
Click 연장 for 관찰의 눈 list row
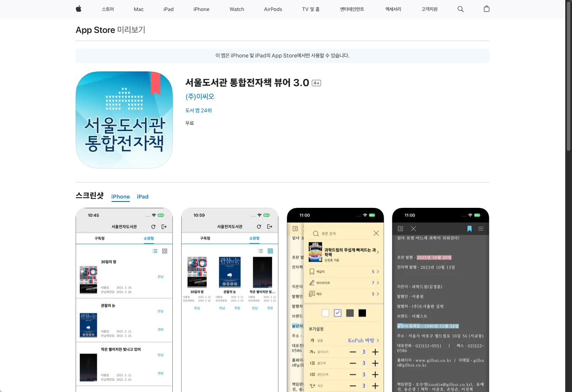click(161, 329)
